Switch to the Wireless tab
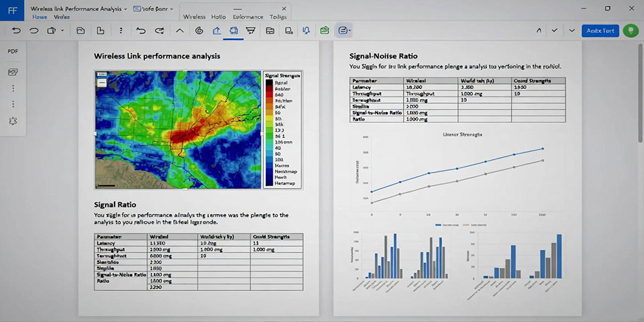This screenshot has height=322, width=644. click(194, 17)
